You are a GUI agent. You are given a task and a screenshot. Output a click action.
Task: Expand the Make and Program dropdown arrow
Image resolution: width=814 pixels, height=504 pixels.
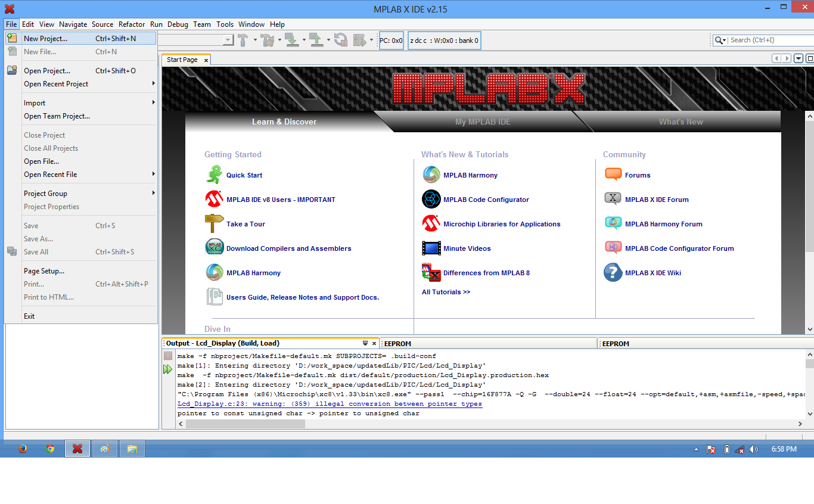(304, 41)
